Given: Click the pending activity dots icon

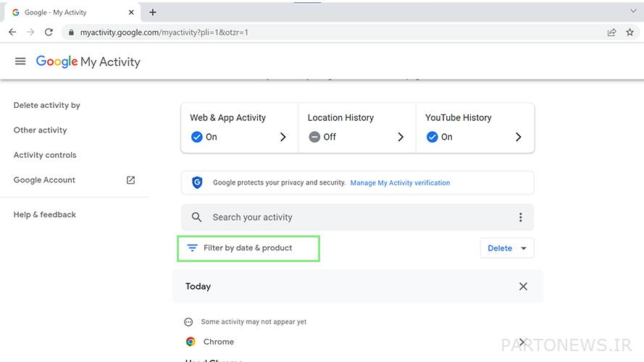Looking at the screenshot, I should coord(188,321).
